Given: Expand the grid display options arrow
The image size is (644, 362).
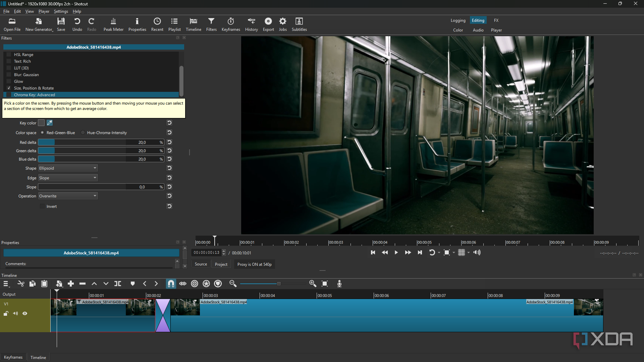Looking at the screenshot, I should tap(469, 253).
